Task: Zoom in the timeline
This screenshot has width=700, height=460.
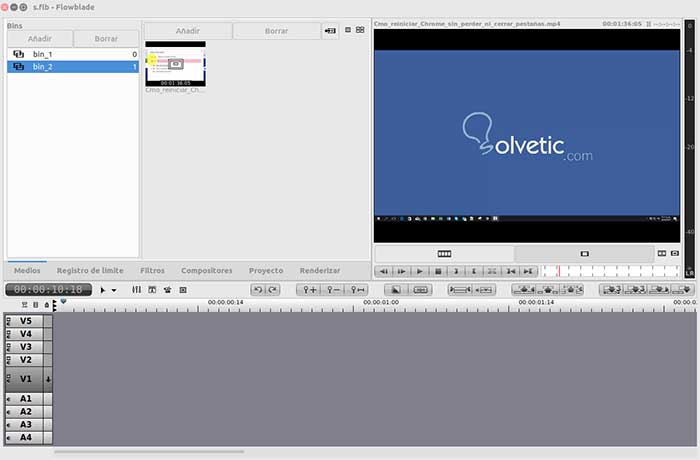Action: point(309,290)
